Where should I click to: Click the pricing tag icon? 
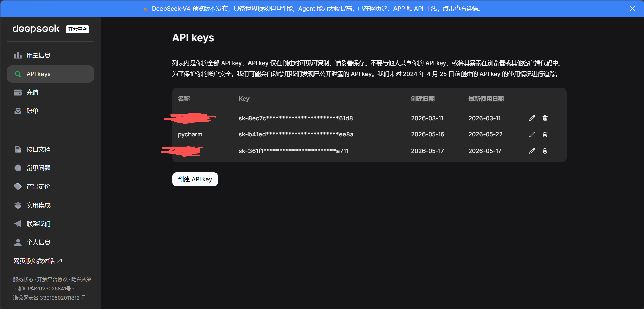(x=18, y=186)
